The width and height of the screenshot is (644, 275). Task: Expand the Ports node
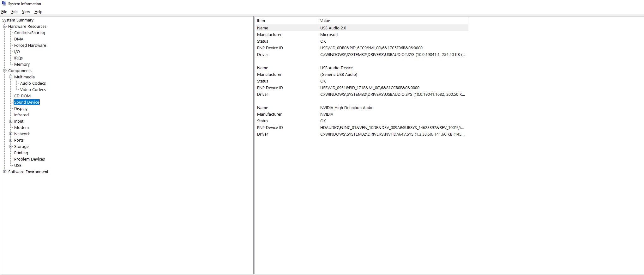click(x=11, y=140)
